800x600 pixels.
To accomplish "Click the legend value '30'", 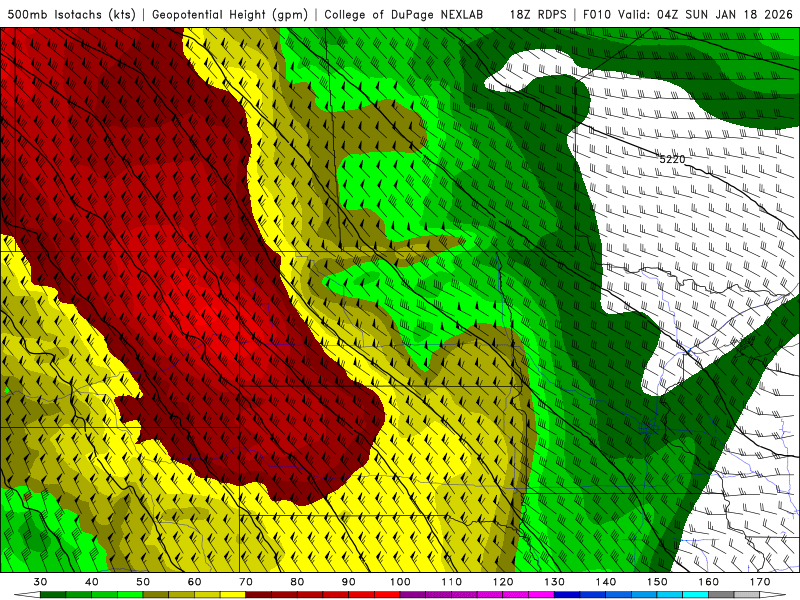I will click(40, 582).
